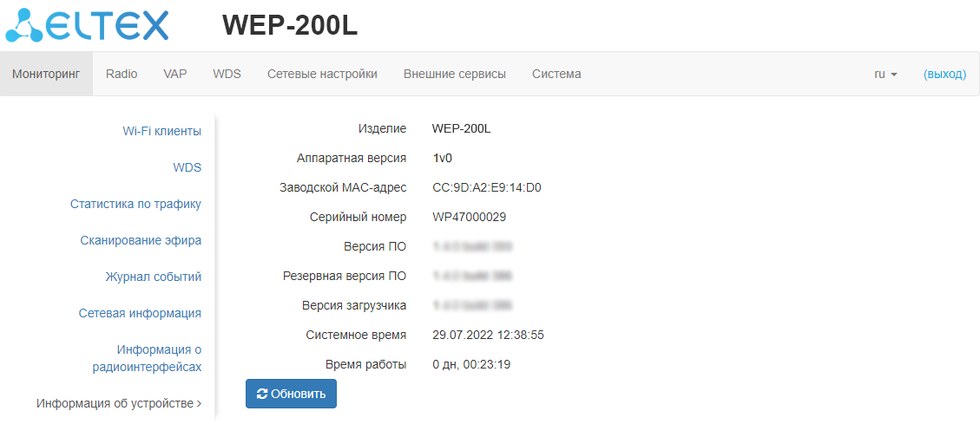The height and width of the screenshot is (424, 980).
Task: Select the WDS top menu tab
Action: (227, 75)
